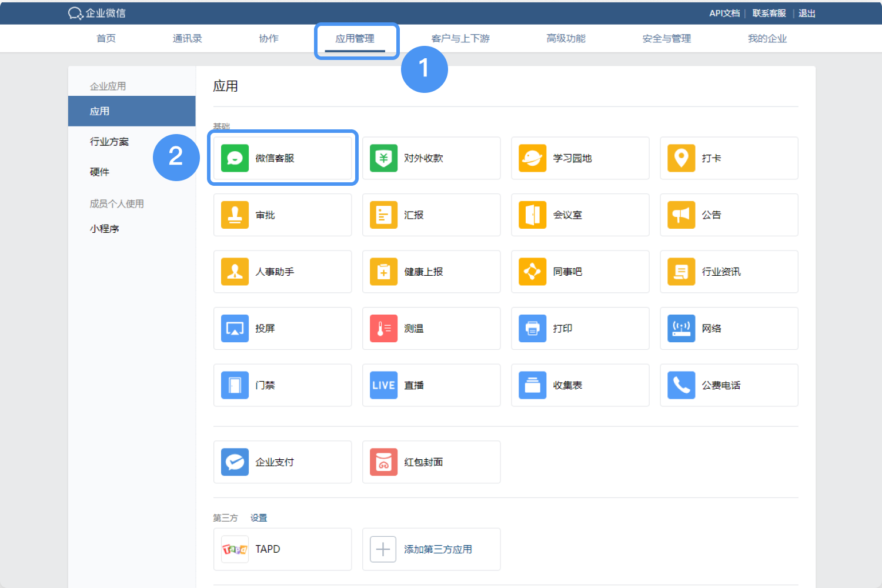Open the 安全与管理 tab
The width and height of the screenshot is (882, 588).
[x=667, y=38]
